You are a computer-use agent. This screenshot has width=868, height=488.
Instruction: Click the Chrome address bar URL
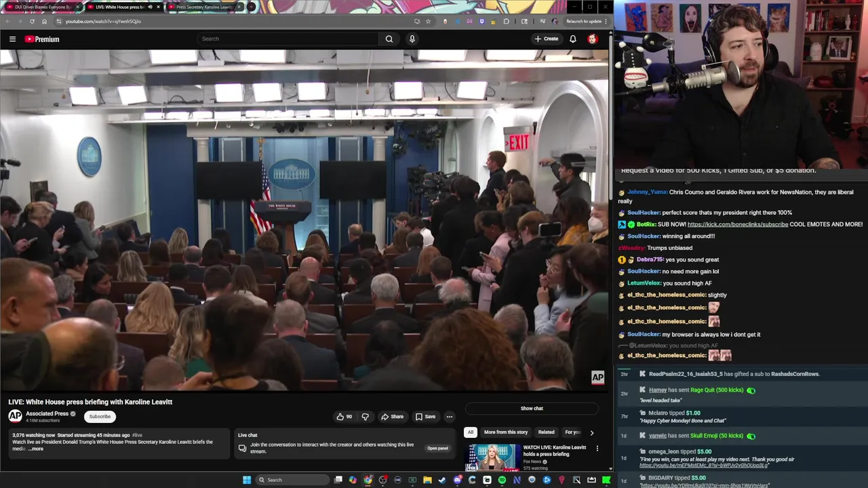(x=103, y=21)
